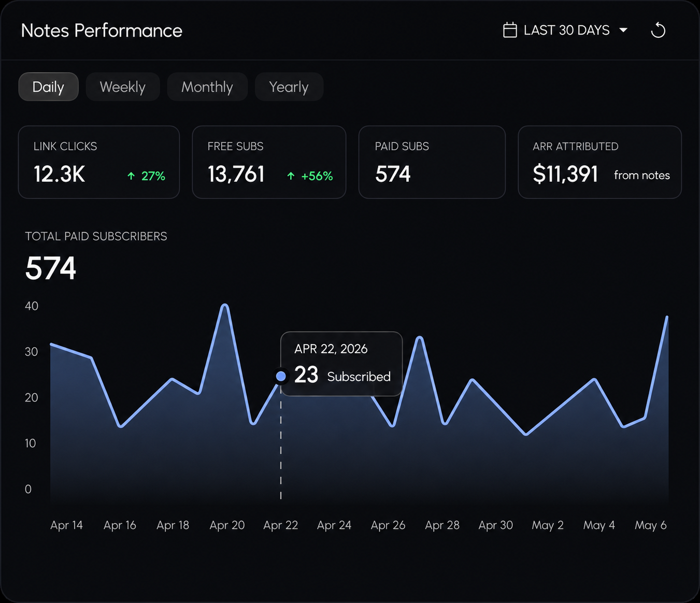Click the May 2 axis label

point(548,525)
